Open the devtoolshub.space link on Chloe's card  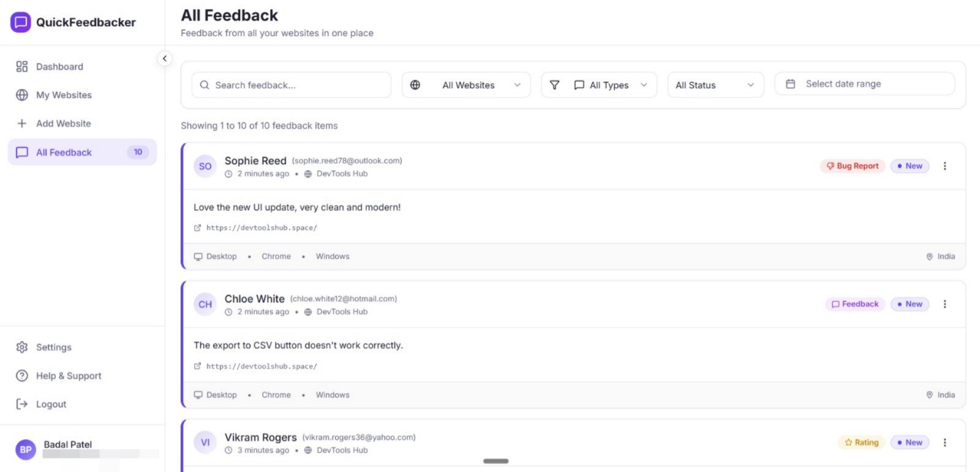[262, 366]
